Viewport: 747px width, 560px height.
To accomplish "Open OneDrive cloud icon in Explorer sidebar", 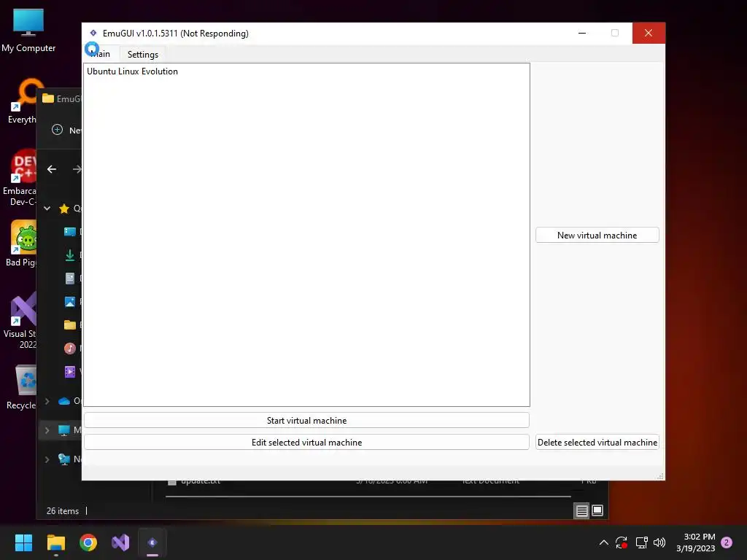I will (64, 401).
